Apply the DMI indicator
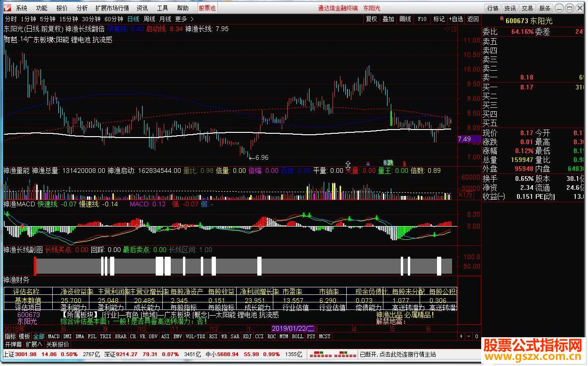 coord(68,336)
